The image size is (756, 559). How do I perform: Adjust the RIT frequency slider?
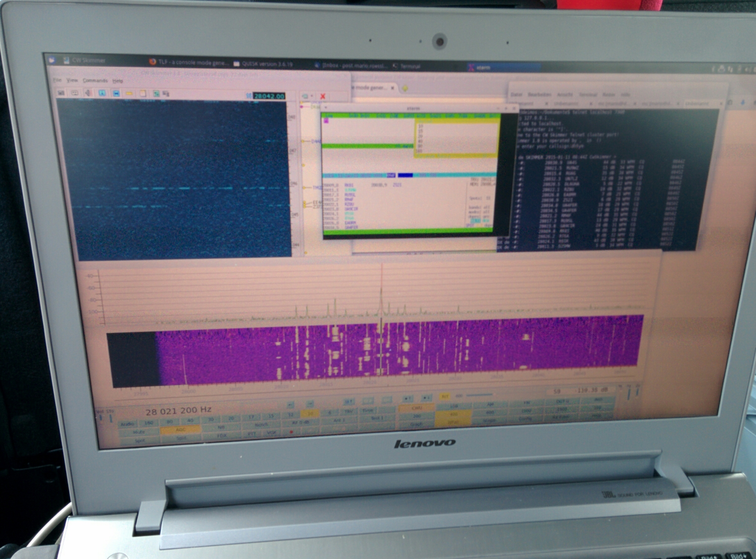pyautogui.click(x=480, y=395)
